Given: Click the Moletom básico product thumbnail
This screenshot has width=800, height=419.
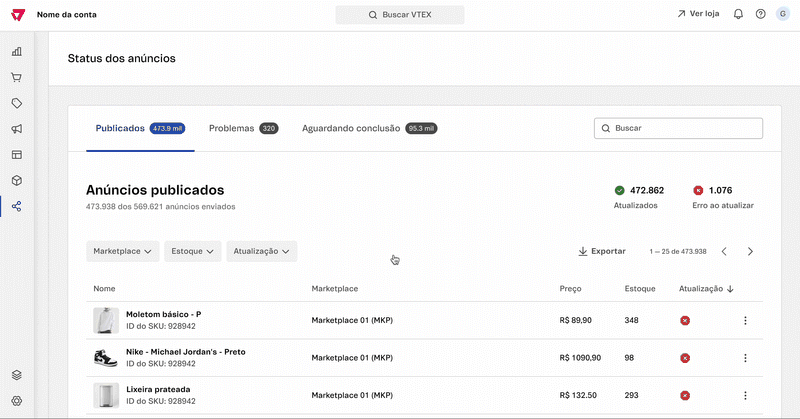Looking at the screenshot, I should [106, 321].
